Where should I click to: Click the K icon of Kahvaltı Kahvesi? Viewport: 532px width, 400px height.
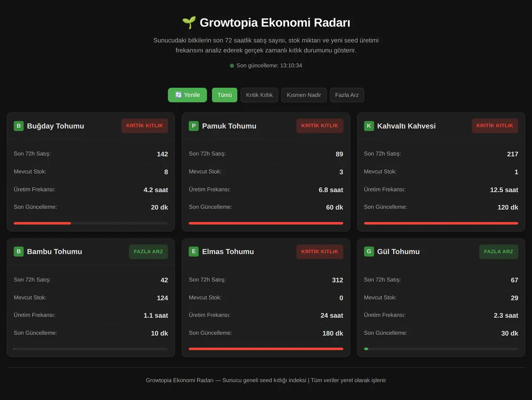click(369, 126)
